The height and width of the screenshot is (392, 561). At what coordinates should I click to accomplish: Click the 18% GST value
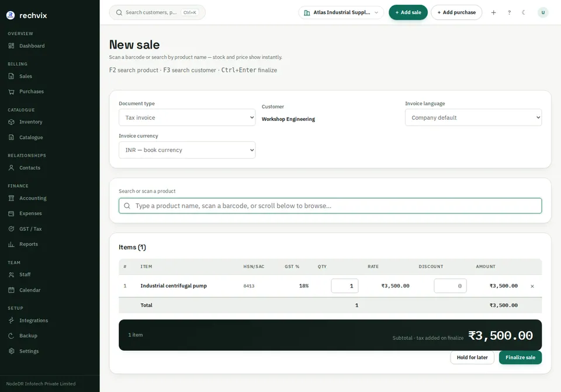click(304, 286)
